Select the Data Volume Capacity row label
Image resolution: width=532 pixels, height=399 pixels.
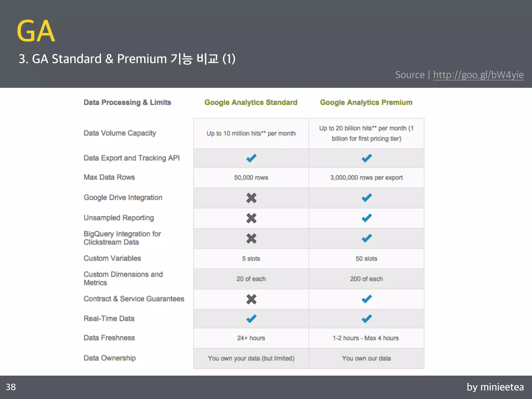120,133
